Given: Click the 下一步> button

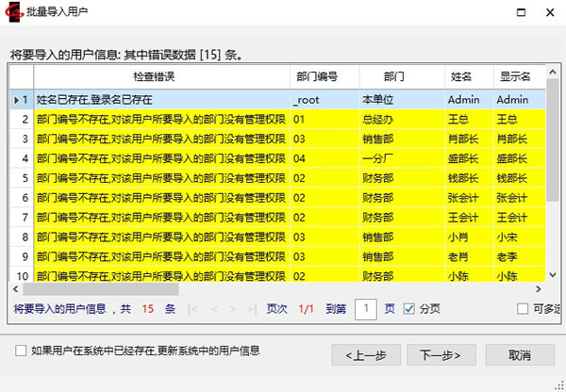Looking at the screenshot, I should click(x=440, y=355).
